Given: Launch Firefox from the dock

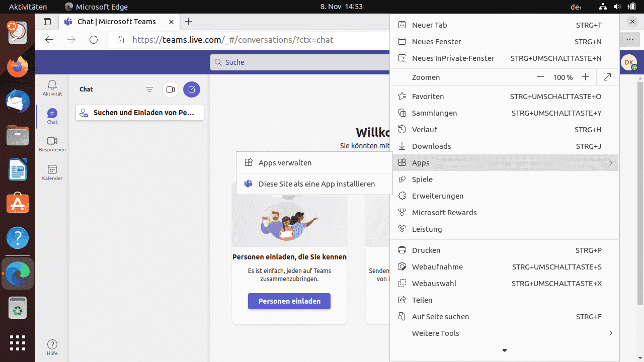Looking at the screenshot, I should pyautogui.click(x=18, y=67).
